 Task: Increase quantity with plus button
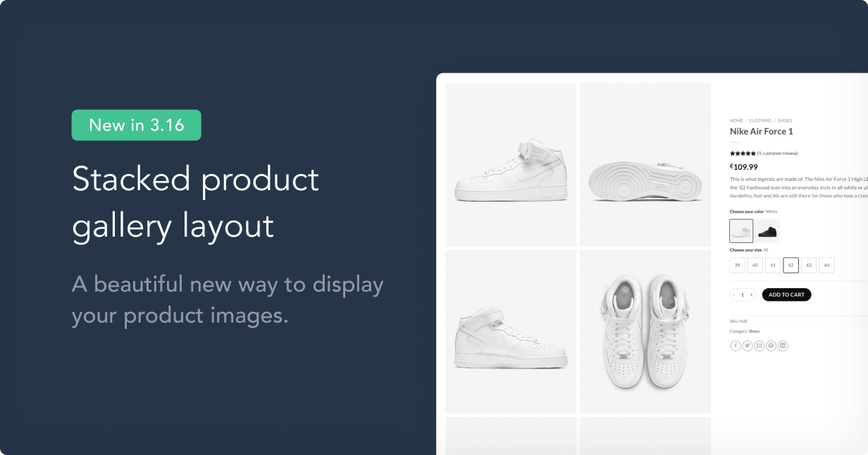point(752,294)
